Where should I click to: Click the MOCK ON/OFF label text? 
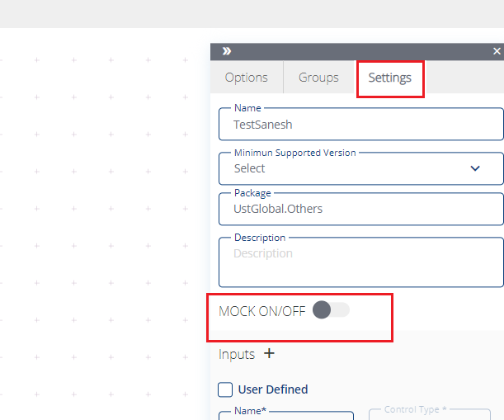click(x=262, y=311)
